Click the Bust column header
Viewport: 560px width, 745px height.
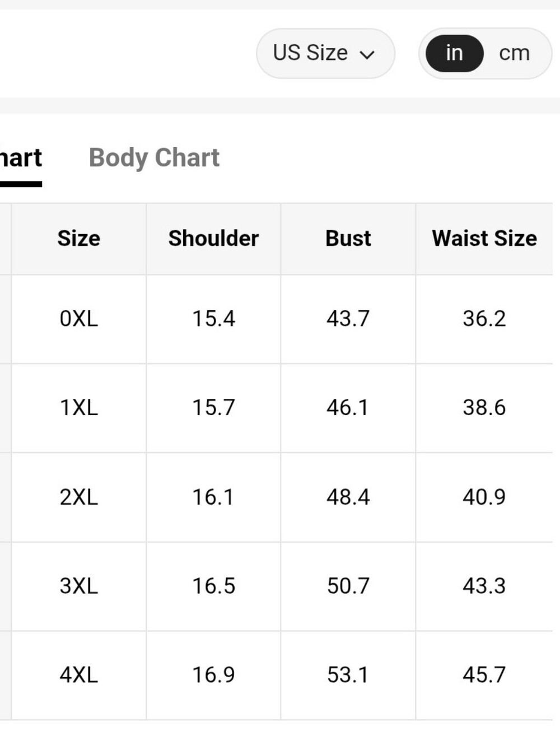point(348,239)
